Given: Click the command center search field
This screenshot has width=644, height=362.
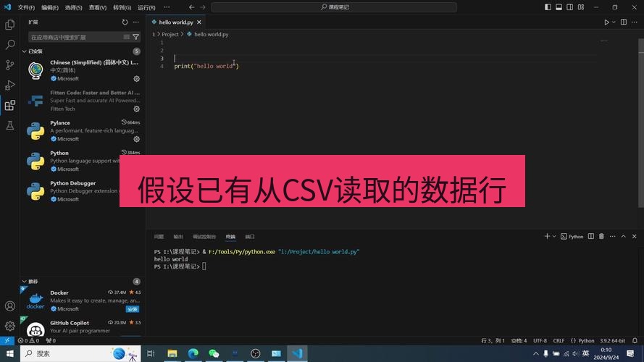Looking at the screenshot, I should point(334,7).
